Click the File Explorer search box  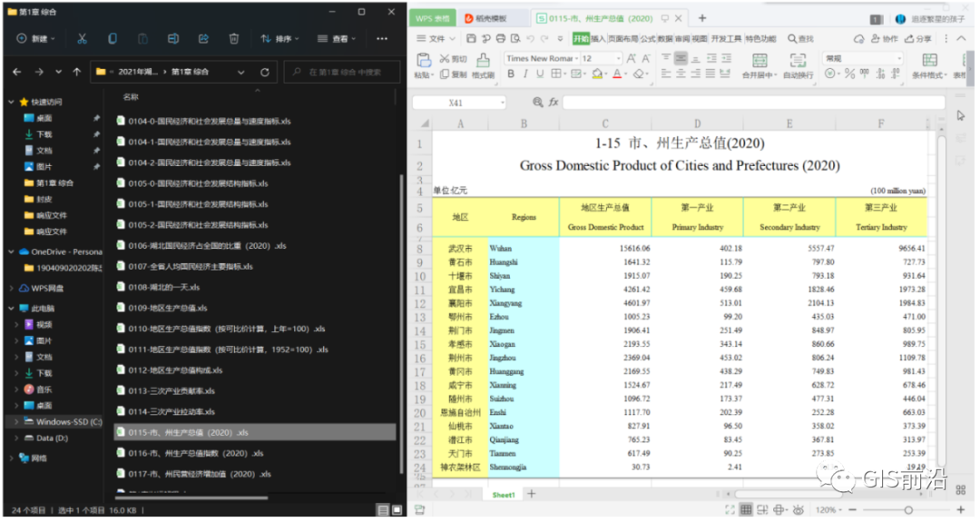[342, 72]
